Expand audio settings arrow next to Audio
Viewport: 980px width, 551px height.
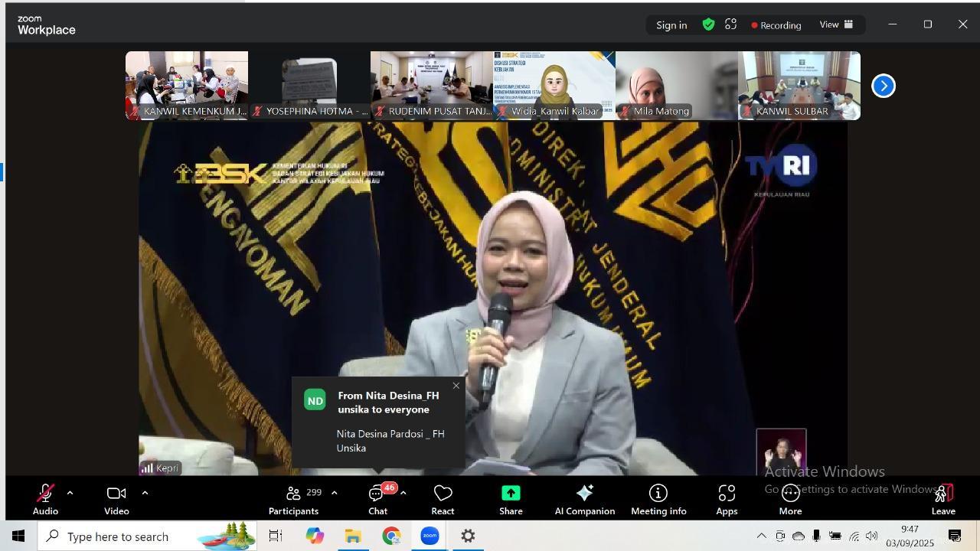[x=70, y=493]
